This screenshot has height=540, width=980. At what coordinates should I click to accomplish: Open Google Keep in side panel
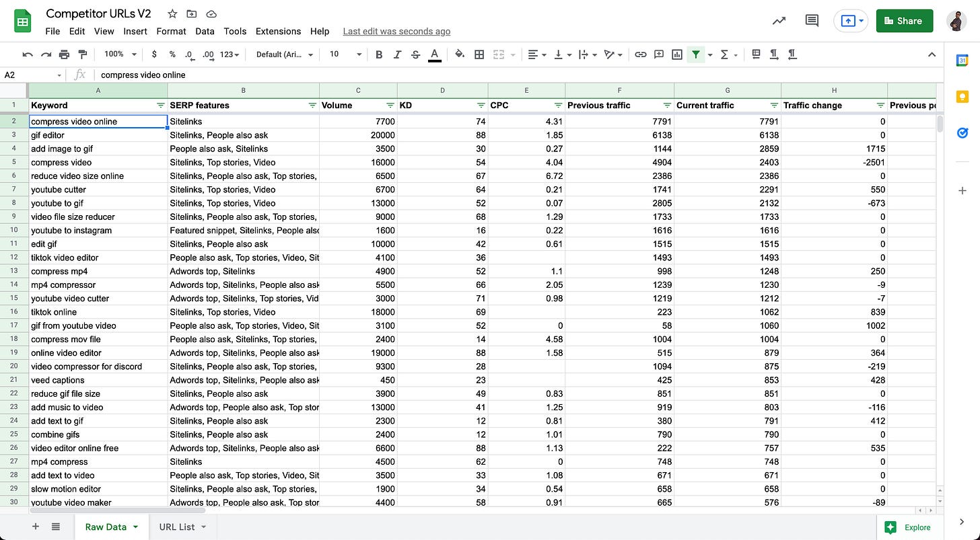pyautogui.click(x=963, y=97)
